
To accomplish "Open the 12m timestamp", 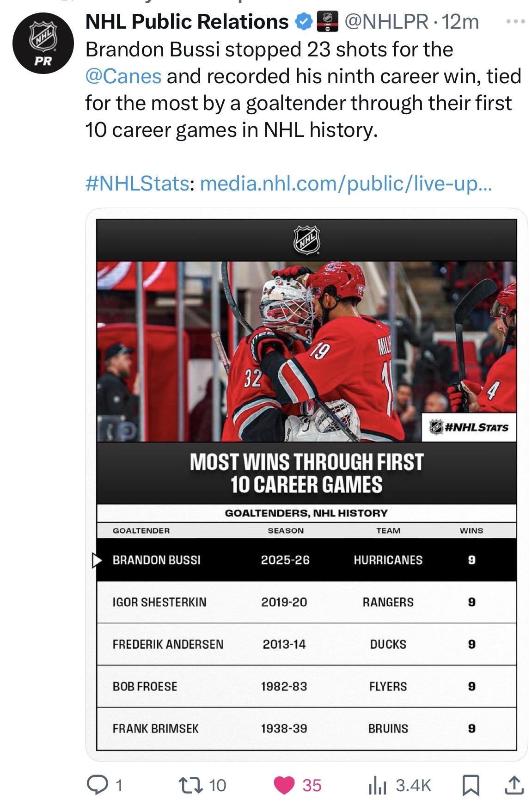I will (460, 22).
